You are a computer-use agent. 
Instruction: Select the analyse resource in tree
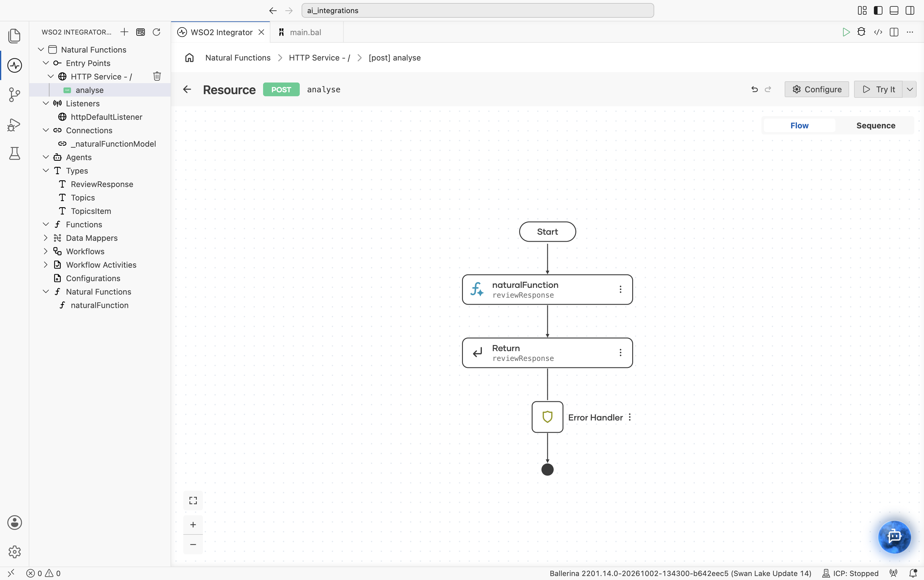click(x=100, y=90)
